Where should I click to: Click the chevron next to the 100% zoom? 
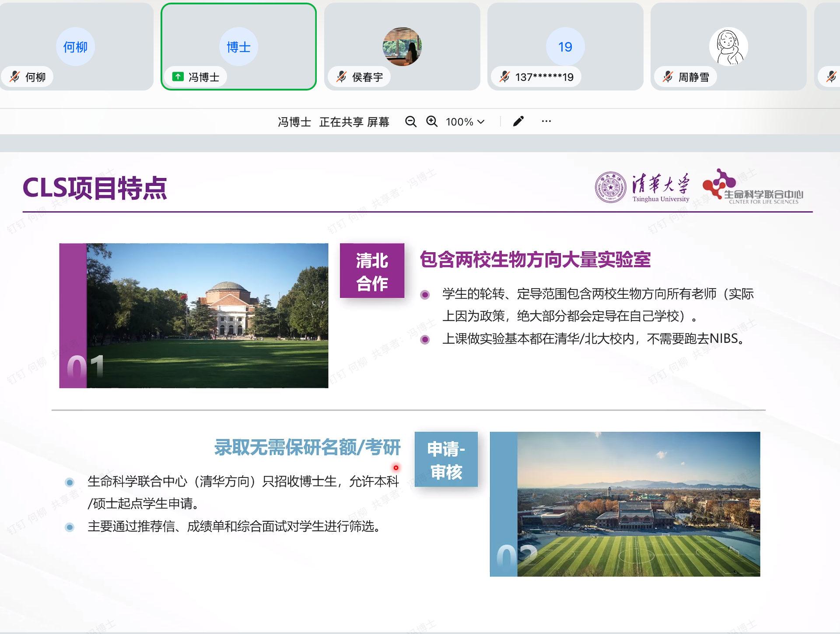(x=481, y=122)
